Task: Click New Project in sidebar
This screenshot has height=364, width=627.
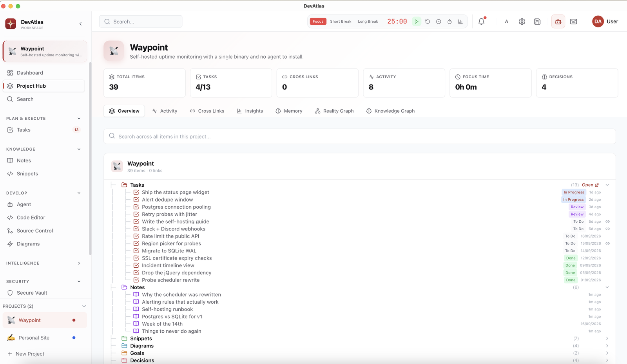Action: pos(26,354)
